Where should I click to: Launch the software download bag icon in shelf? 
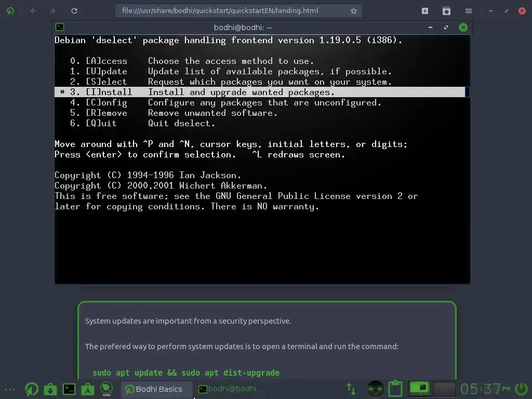[50, 389]
